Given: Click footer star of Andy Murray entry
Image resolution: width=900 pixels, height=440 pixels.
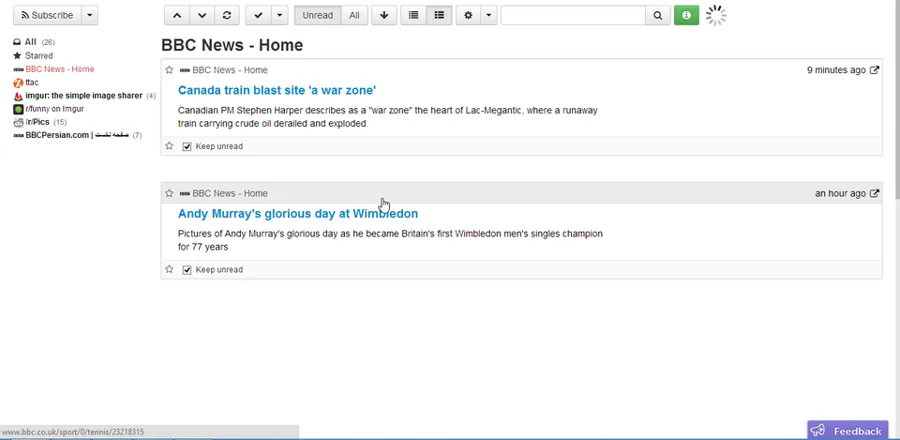Looking at the screenshot, I should coord(169,269).
